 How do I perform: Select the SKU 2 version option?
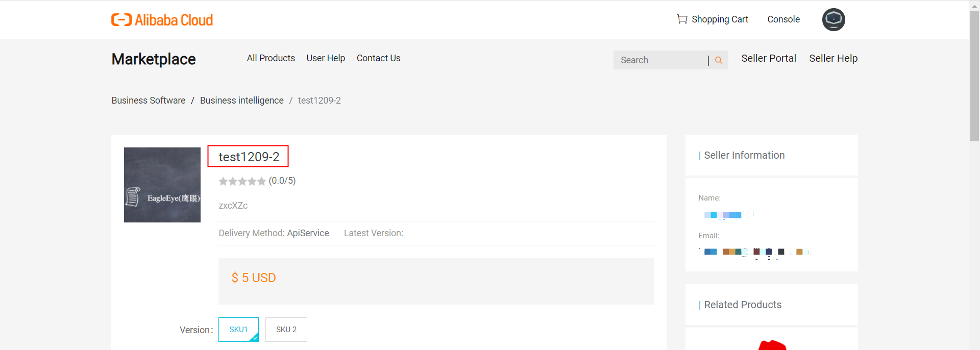(286, 330)
